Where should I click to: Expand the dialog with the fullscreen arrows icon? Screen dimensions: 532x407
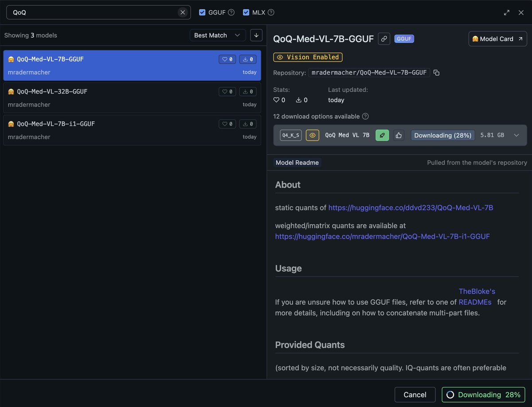click(507, 12)
